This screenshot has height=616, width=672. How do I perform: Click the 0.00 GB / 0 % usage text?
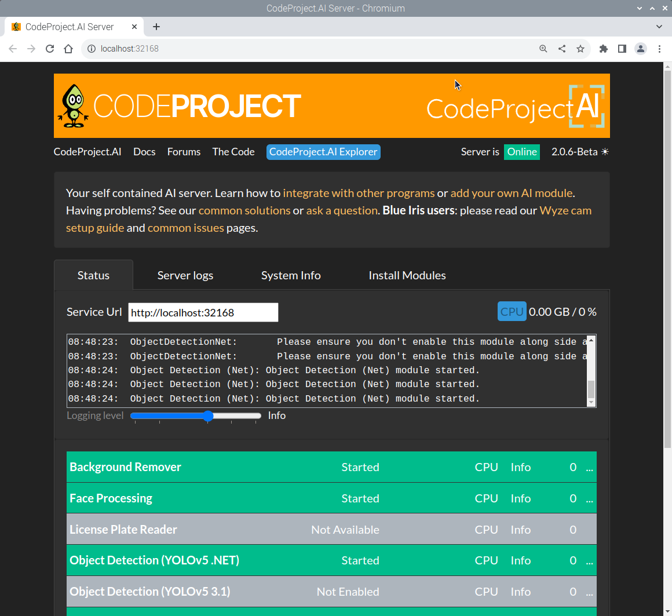pyautogui.click(x=563, y=312)
